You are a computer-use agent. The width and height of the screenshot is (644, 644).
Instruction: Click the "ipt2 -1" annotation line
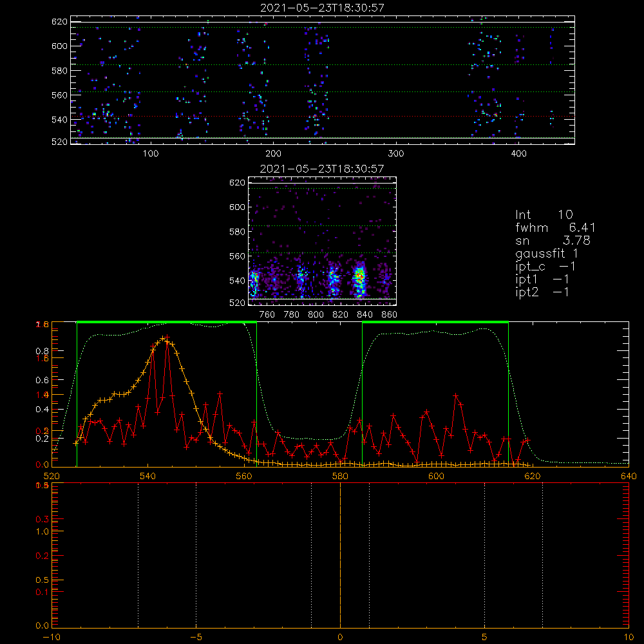(x=542, y=292)
